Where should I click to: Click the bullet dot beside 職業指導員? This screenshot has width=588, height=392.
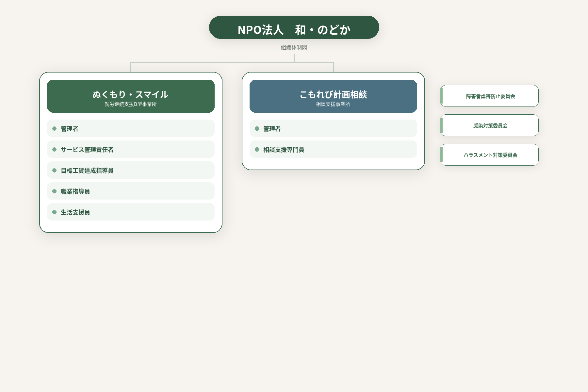tap(55, 191)
